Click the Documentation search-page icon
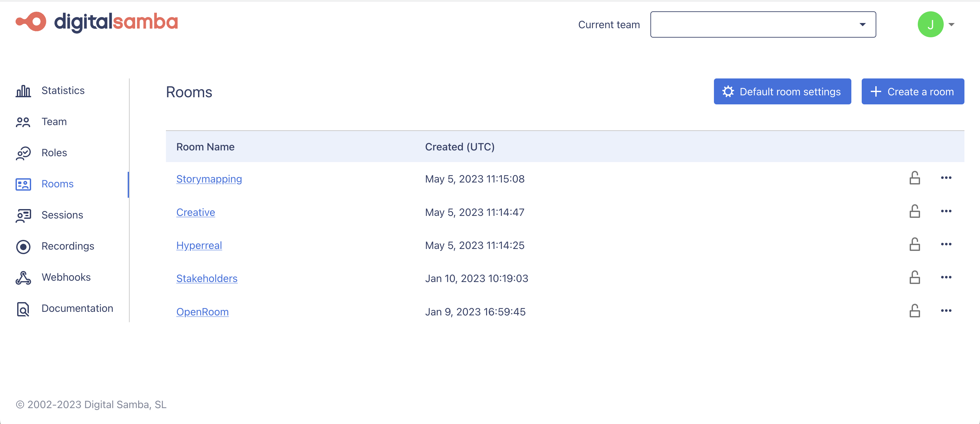The width and height of the screenshot is (980, 424). tap(23, 309)
